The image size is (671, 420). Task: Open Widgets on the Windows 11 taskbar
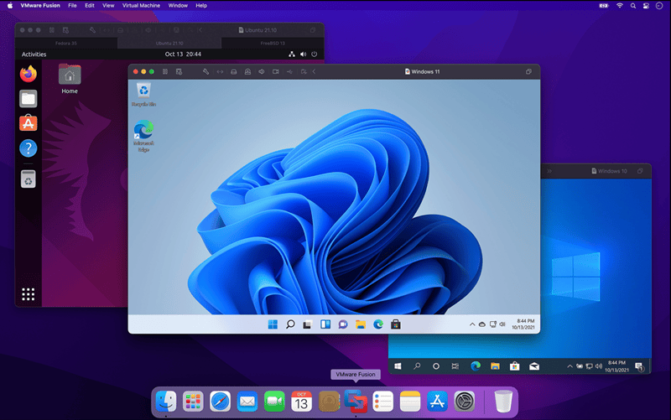click(325, 325)
